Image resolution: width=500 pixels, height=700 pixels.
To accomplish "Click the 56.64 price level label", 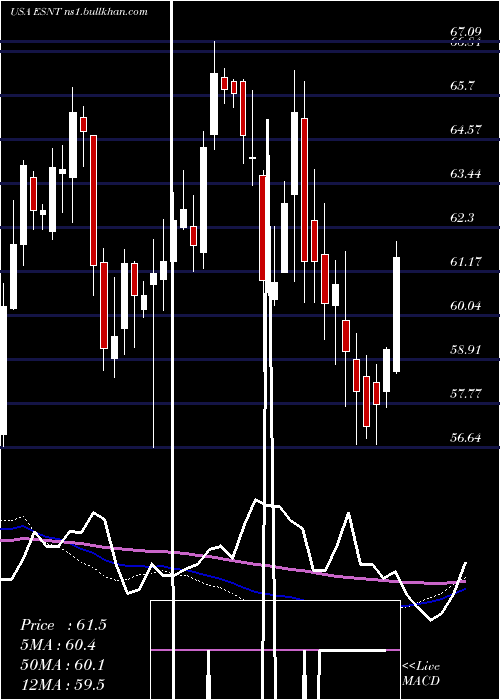I will tap(466, 438).
